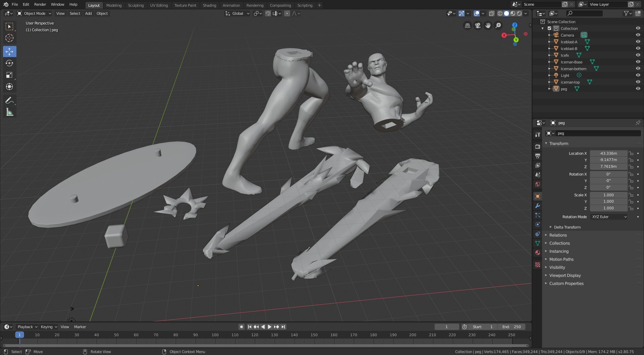Toggle camera view in viewport
The image size is (644, 355).
[x=478, y=26]
